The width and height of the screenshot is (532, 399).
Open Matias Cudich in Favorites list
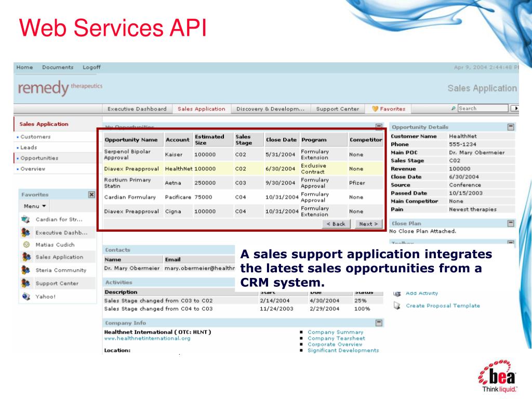(x=55, y=245)
